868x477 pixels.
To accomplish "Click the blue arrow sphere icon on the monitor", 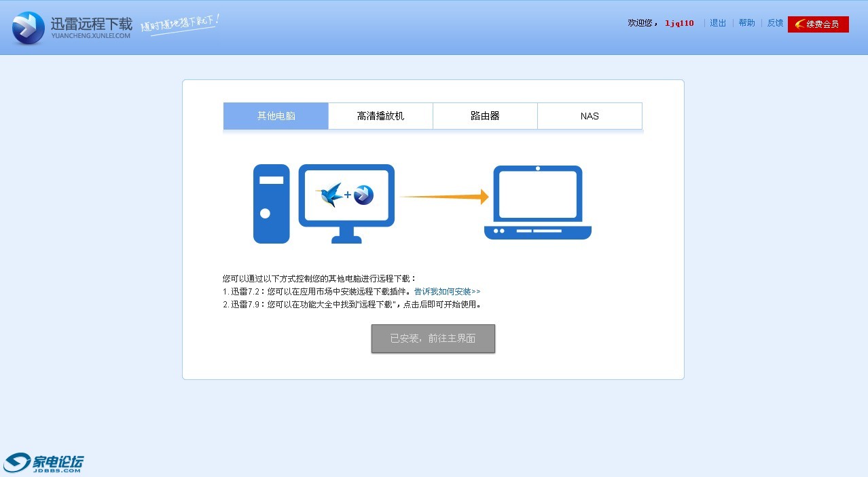I will [x=364, y=195].
